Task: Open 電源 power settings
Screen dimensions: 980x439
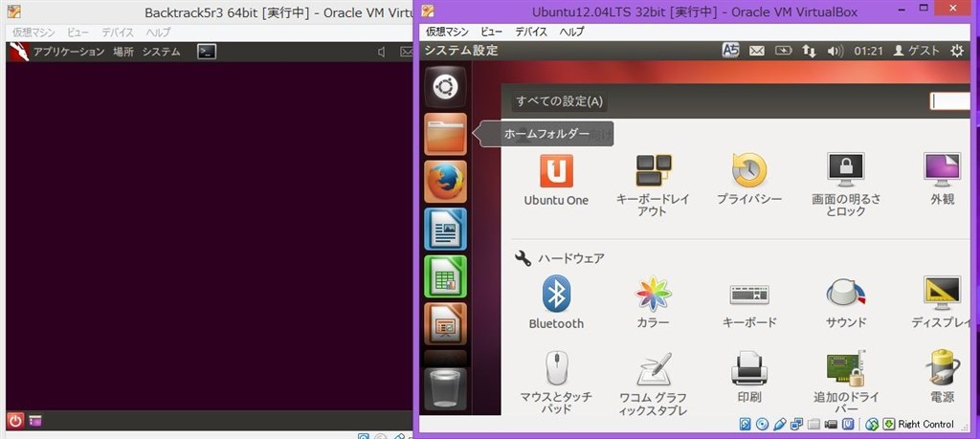Action: coord(942,376)
